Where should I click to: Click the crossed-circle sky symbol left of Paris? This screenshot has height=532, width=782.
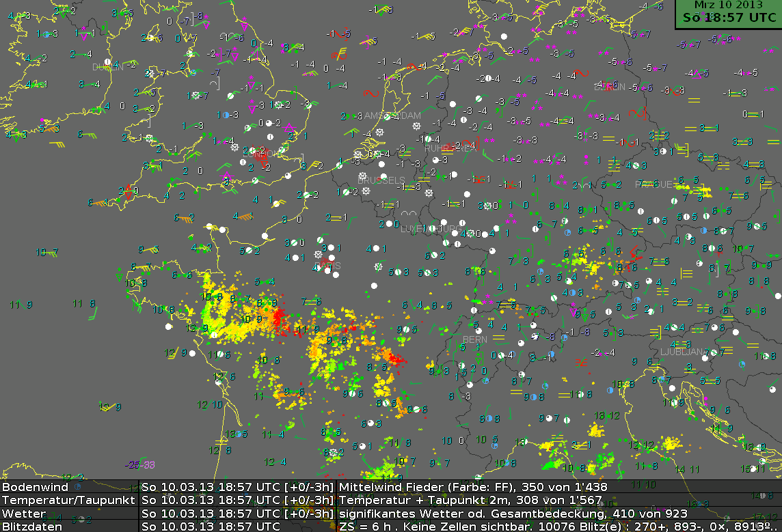point(319,254)
